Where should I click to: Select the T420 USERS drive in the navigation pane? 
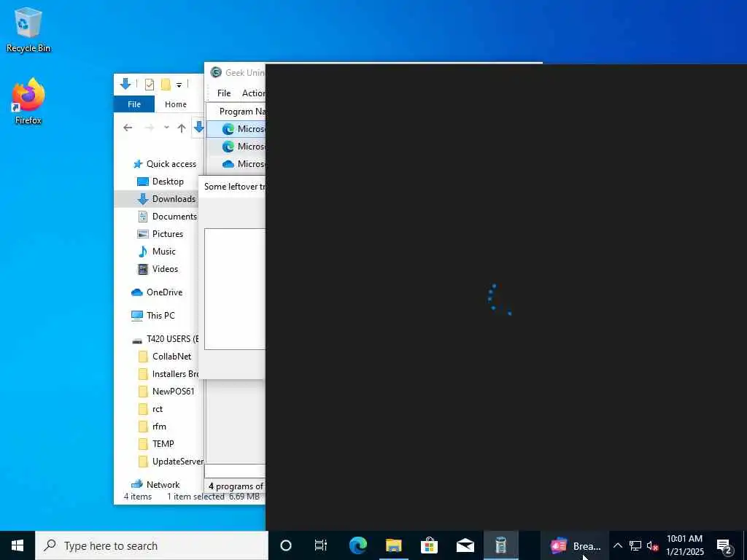(165, 339)
